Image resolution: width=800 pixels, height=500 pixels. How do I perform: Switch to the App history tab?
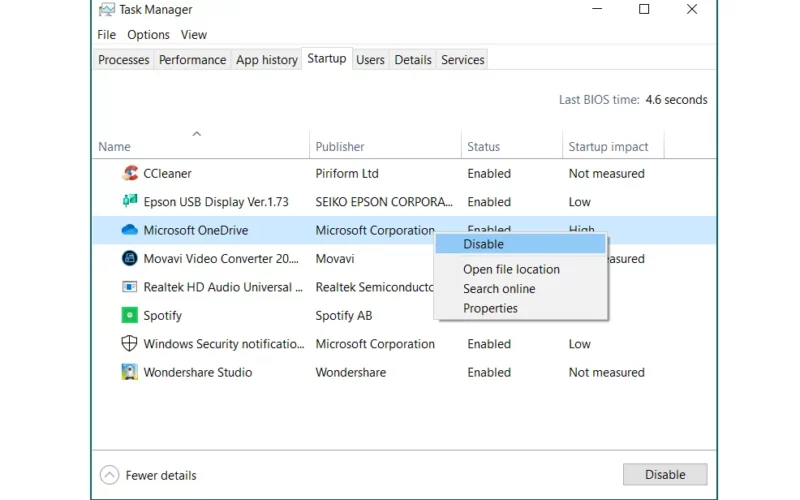[x=267, y=60]
